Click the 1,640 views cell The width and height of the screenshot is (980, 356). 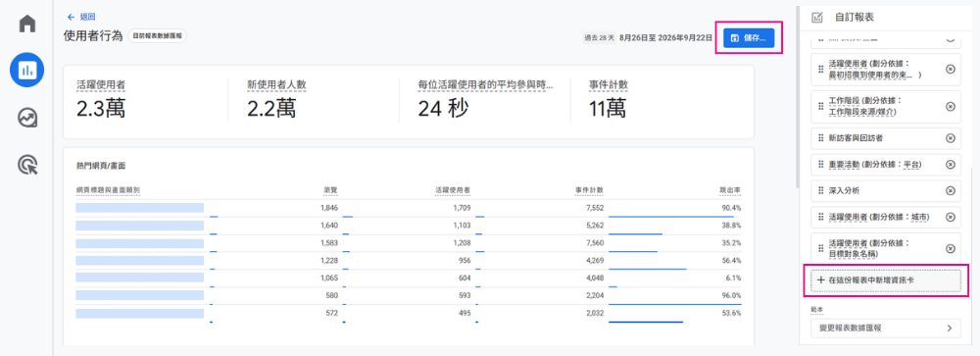[x=328, y=226]
